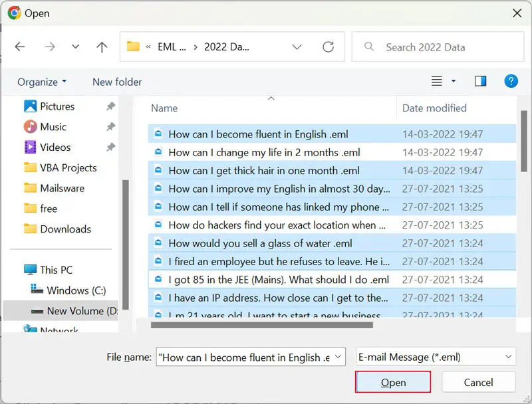Open the recent locations chevron dropdown
Image resolution: width=532 pixels, height=404 pixels.
coord(75,47)
